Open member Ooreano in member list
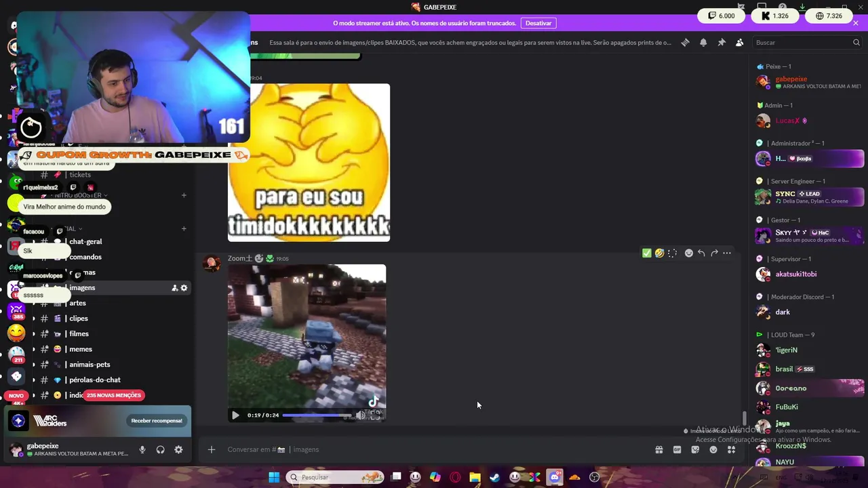 [809, 388]
